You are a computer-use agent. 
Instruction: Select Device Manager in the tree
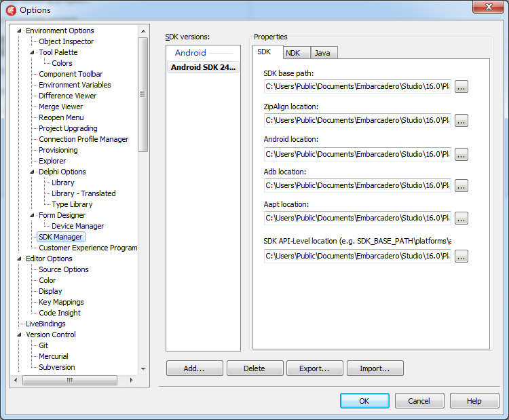coord(78,226)
